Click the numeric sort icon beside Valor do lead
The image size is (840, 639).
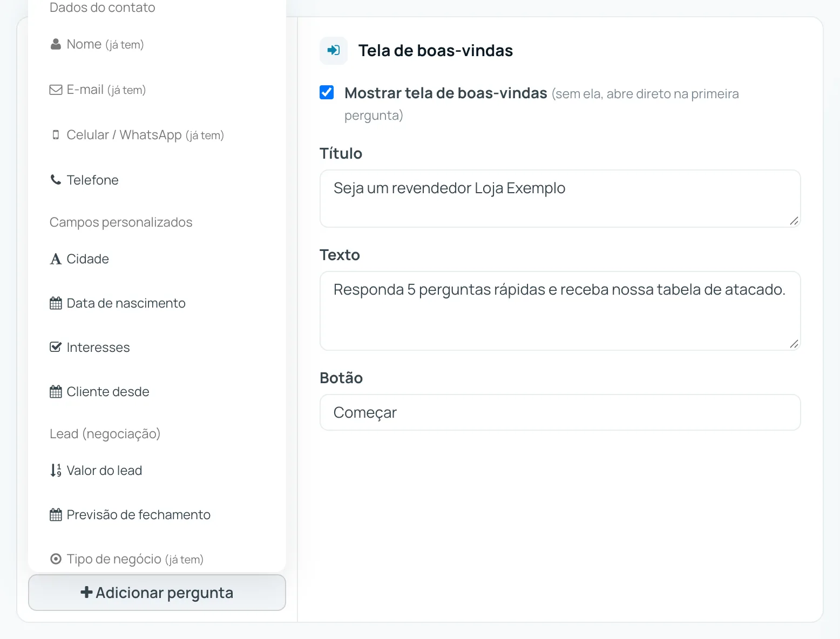point(56,471)
